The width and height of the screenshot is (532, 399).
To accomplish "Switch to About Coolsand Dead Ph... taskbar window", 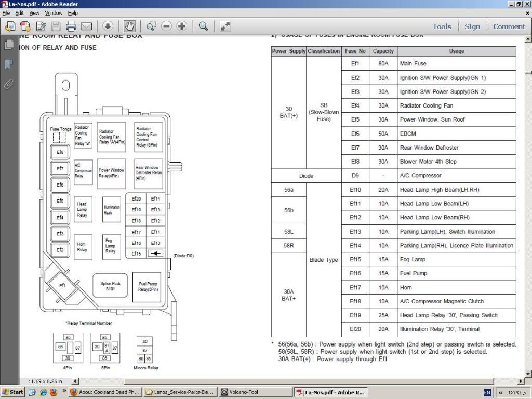I will [105, 392].
